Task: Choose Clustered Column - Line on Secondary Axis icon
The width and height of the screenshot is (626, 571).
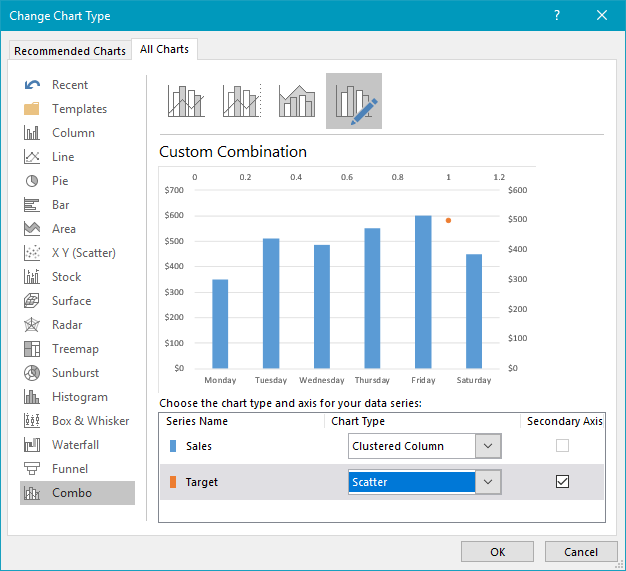Action: [242, 101]
